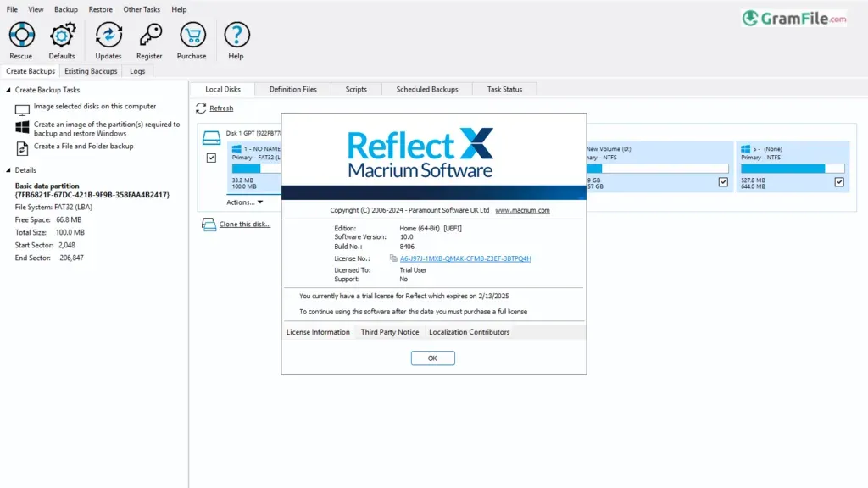Screen dimensions: 868x488
Task: Click the Disk 1 GPT drive icon
Action: click(x=211, y=137)
